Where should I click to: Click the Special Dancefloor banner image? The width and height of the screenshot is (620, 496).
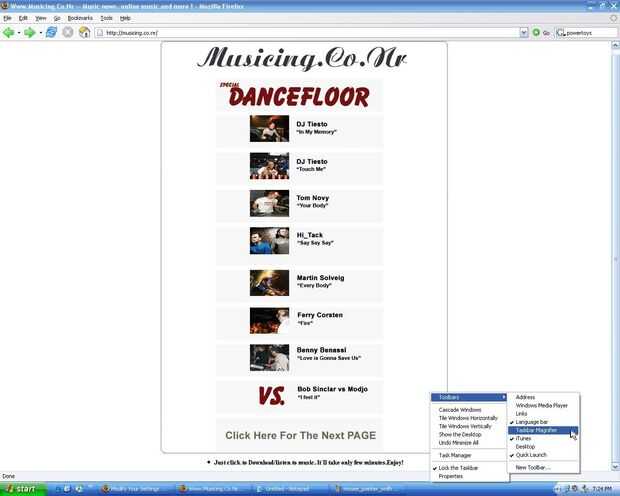(299, 95)
